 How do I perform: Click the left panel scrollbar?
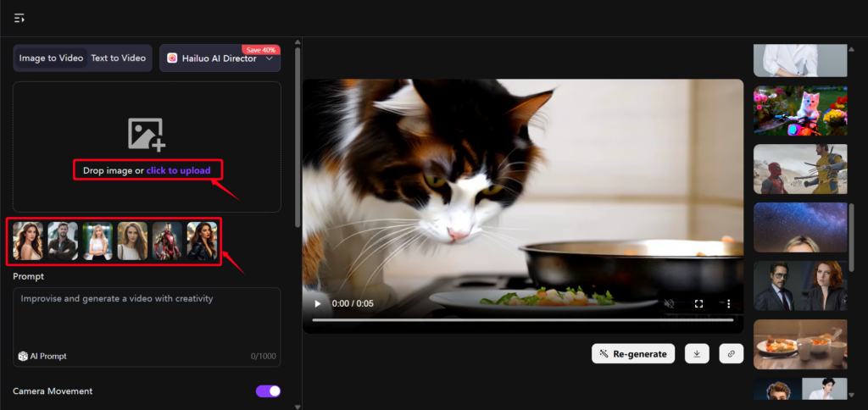(298, 137)
